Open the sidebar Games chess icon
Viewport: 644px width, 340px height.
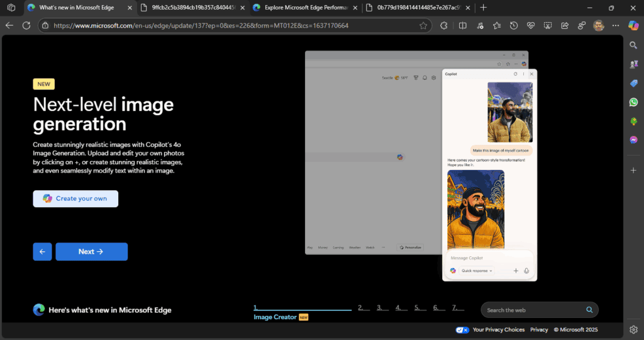633,64
